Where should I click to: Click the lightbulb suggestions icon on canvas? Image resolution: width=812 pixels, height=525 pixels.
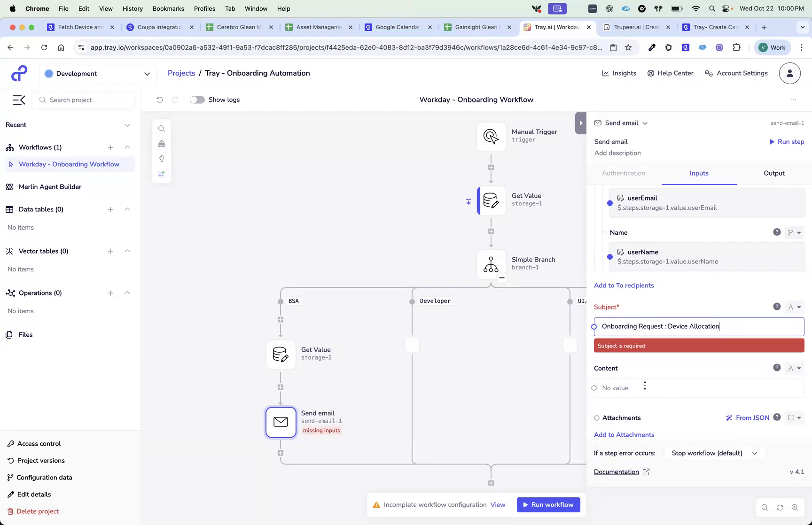[x=162, y=159]
